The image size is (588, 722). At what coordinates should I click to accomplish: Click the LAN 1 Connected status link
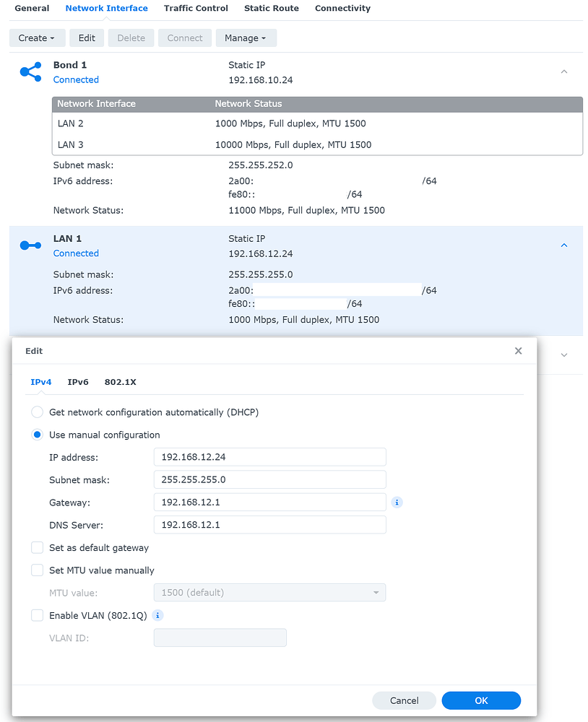pyautogui.click(x=76, y=253)
